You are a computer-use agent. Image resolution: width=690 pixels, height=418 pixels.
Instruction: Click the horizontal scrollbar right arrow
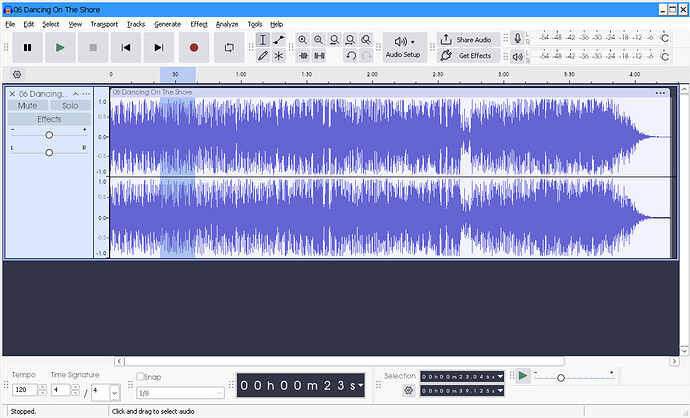[675, 361]
